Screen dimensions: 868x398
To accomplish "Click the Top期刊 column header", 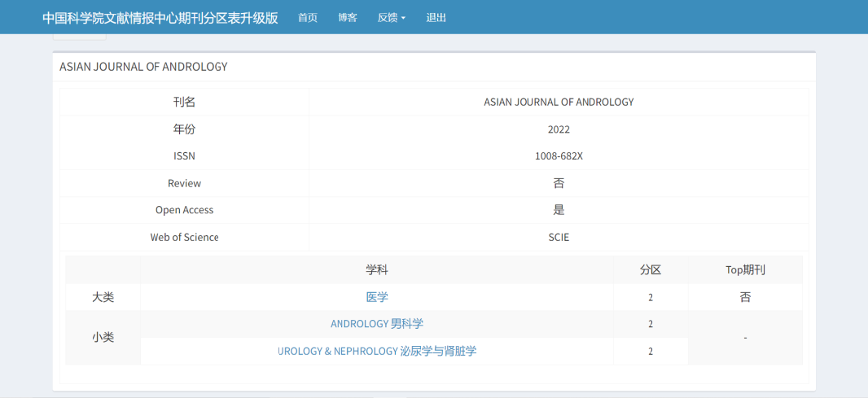I will coord(745,270).
